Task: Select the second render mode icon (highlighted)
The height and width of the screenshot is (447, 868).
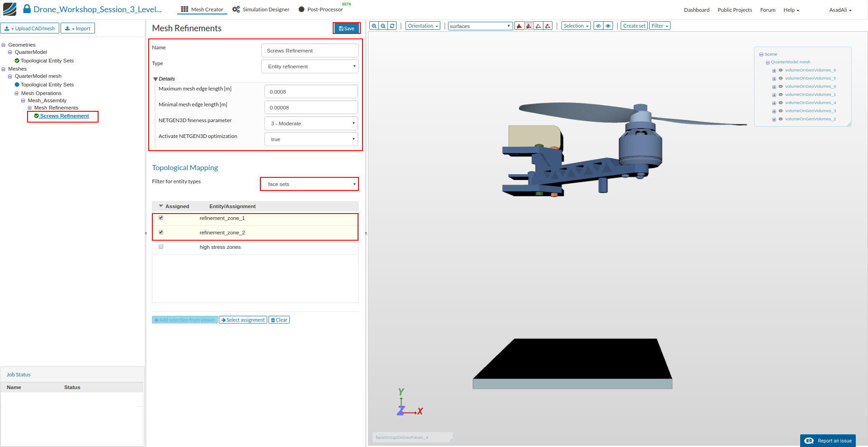Action: pyautogui.click(x=529, y=26)
